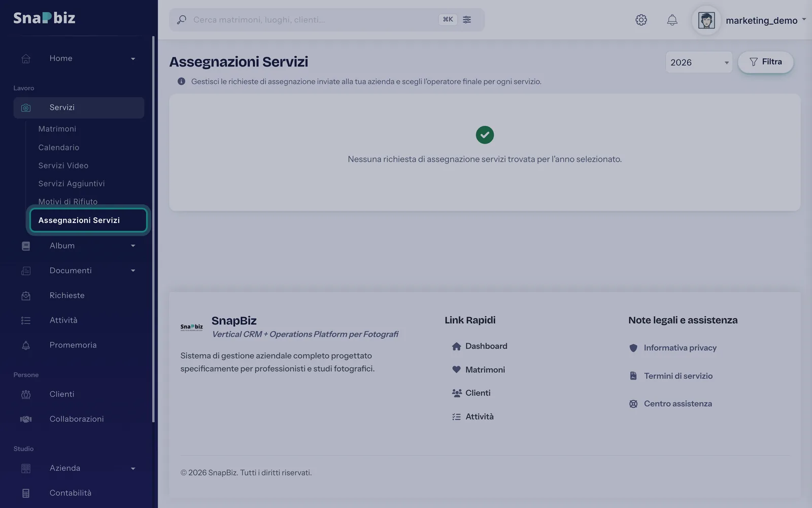Click the sidebar vertical scrollbar

tap(153, 229)
